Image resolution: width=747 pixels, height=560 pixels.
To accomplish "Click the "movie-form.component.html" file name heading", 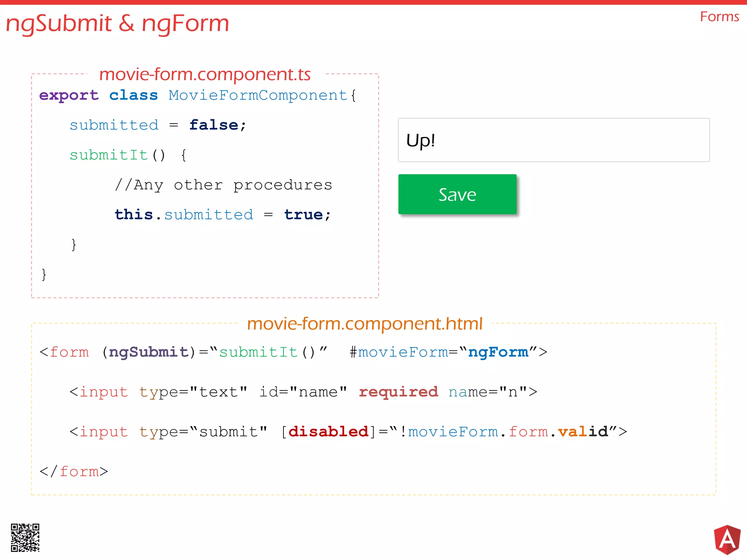I will (x=365, y=323).
